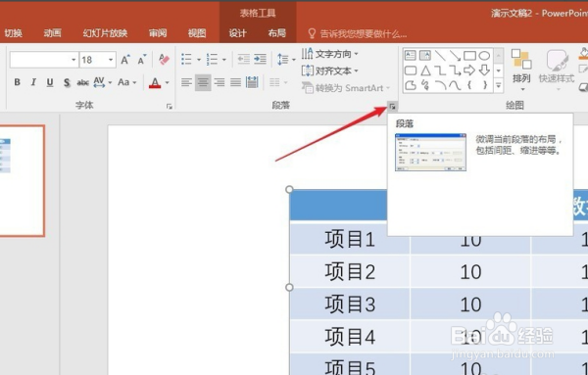Viewport: 588px width, 375px height.
Task: Open 文字方向 text direction dropdown
Action: pyautogui.click(x=329, y=54)
